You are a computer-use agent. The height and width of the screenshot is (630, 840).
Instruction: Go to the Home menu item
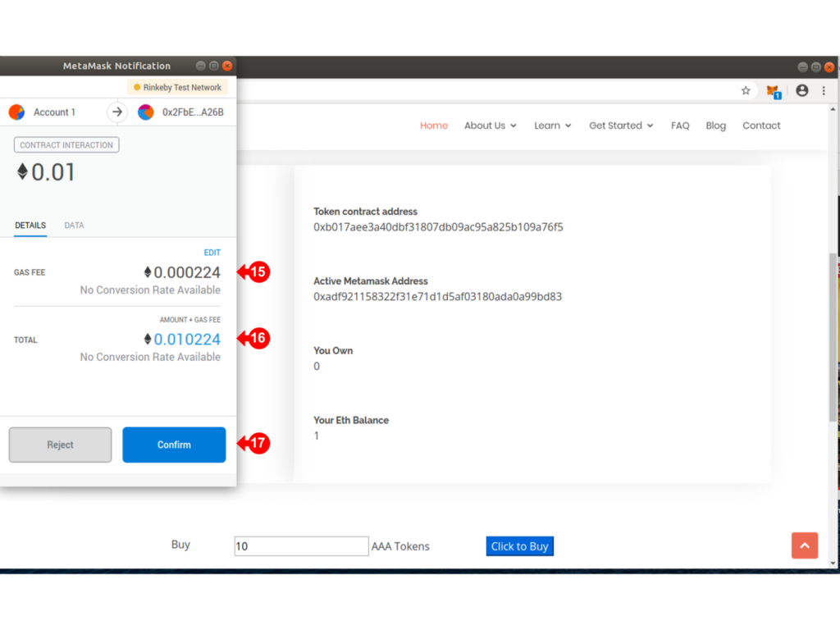click(x=434, y=126)
